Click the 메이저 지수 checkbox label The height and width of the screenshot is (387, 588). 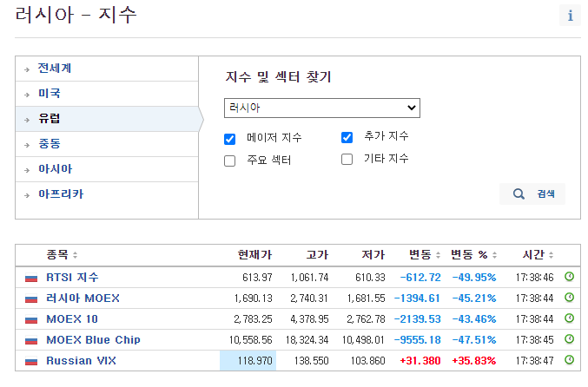(274, 138)
